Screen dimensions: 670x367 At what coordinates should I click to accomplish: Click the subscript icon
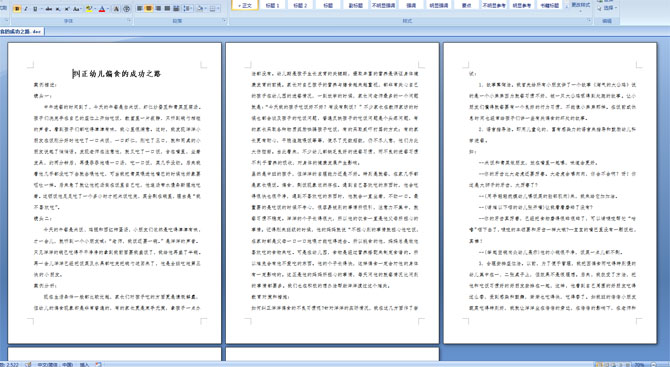tap(58, 9)
